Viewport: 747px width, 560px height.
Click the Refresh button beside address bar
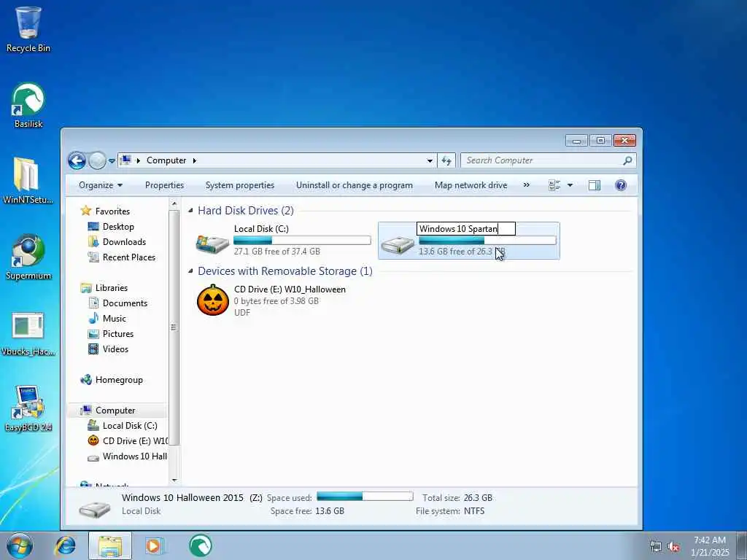point(446,161)
